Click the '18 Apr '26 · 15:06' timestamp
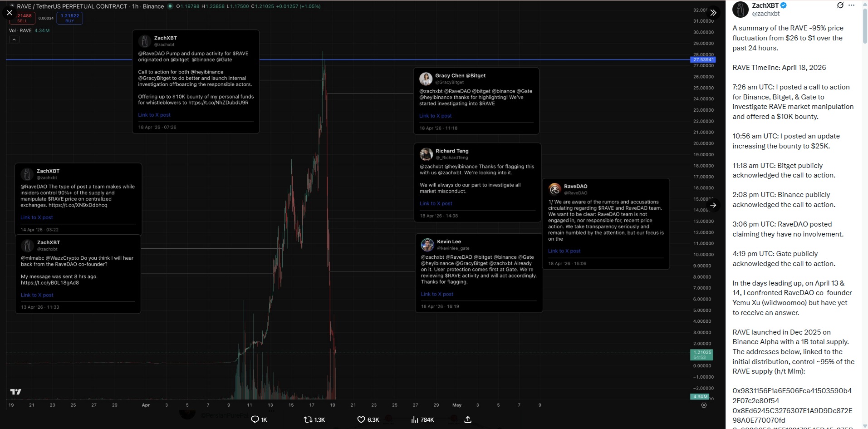Image resolution: width=868 pixels, height=429 pixels. [x=567, y=263]
